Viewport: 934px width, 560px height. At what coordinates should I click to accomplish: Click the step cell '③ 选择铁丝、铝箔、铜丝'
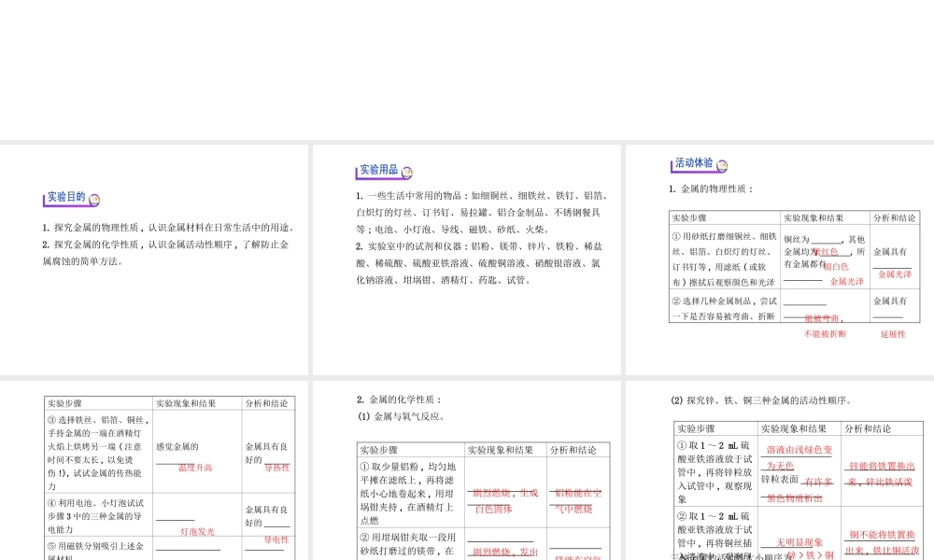(x=98, y=453)
